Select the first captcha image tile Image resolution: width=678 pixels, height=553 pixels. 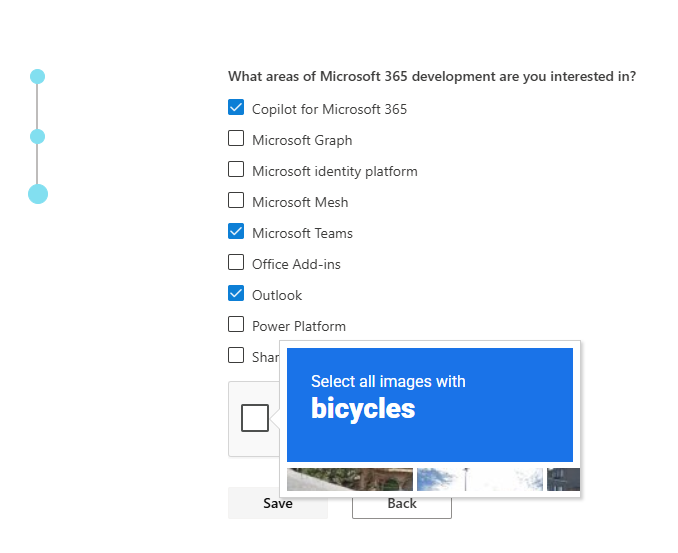[350, 479]
